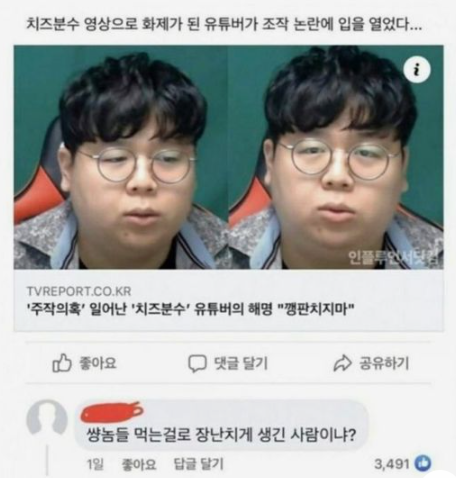This screenshot has height=478, width=456.
Task: Open the 1일 comment timestamp
Action: point(95,464)
